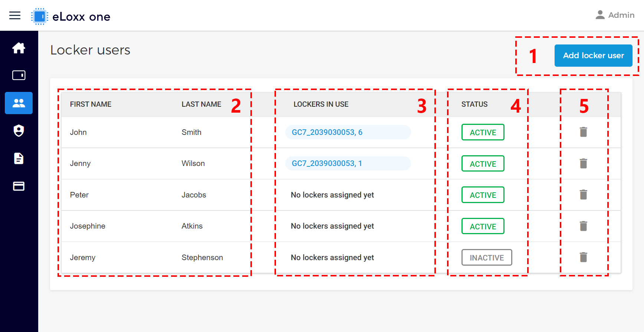Click the Add locker user button
This screenshot has height=332, width=644.
[x=594, y=56]
